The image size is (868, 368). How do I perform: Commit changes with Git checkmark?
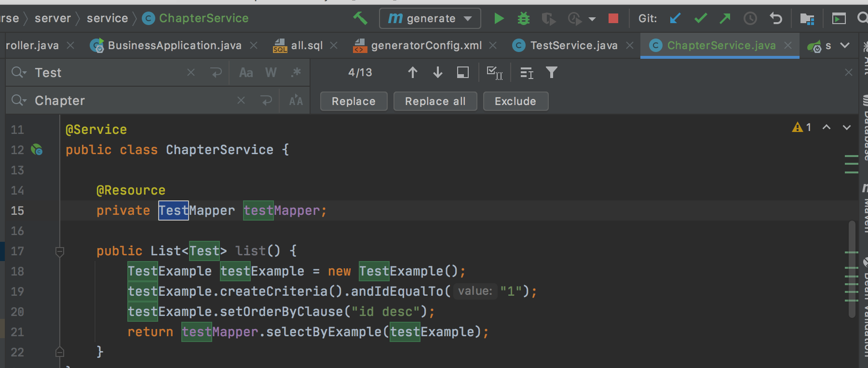pos(701,18)
